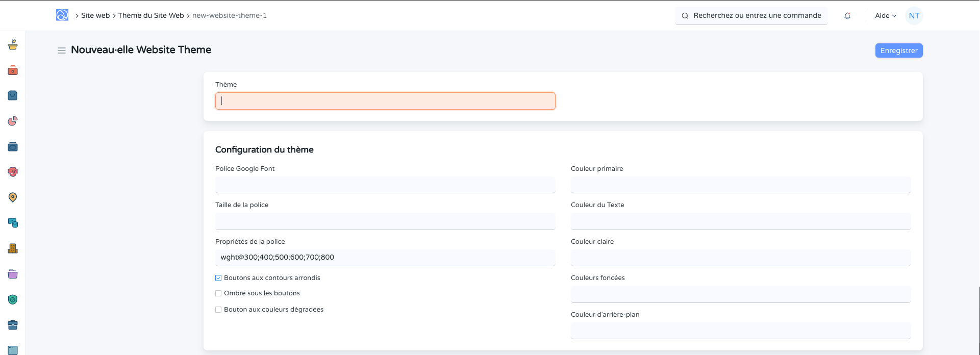This screenshot has height=355, width=980.
Task: Open the notifications bell
Action: 847,16
